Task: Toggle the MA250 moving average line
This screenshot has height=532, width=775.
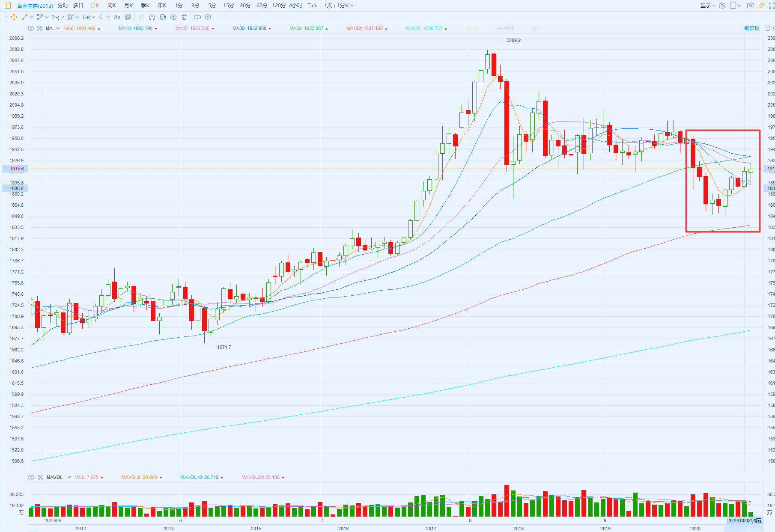Action: coord(426,28)
